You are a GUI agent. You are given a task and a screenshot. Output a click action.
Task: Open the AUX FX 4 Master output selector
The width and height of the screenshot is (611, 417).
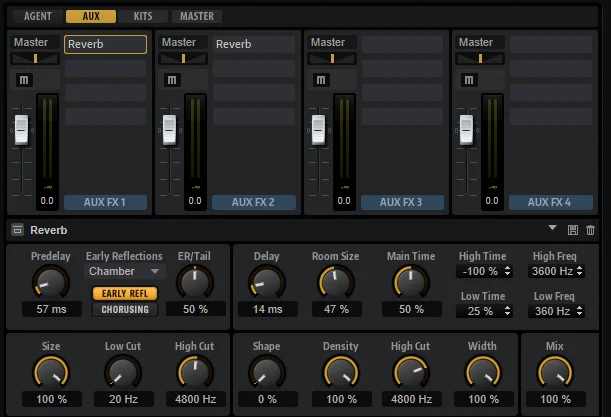[x=480, y=42]
